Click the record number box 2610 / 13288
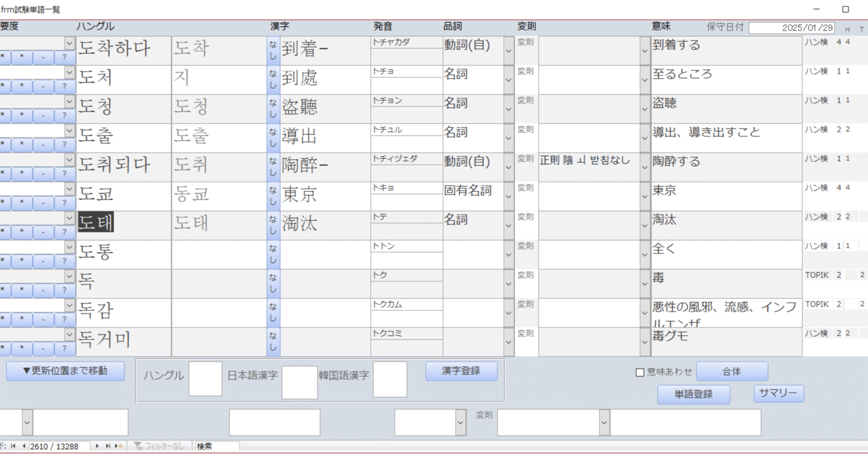This screenshot has height=454, width=868. 60,446
